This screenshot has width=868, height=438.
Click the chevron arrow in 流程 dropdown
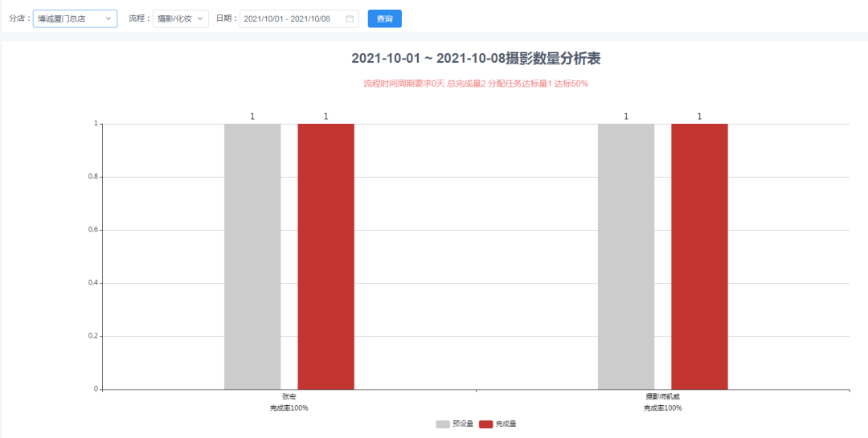pos(200,18)
